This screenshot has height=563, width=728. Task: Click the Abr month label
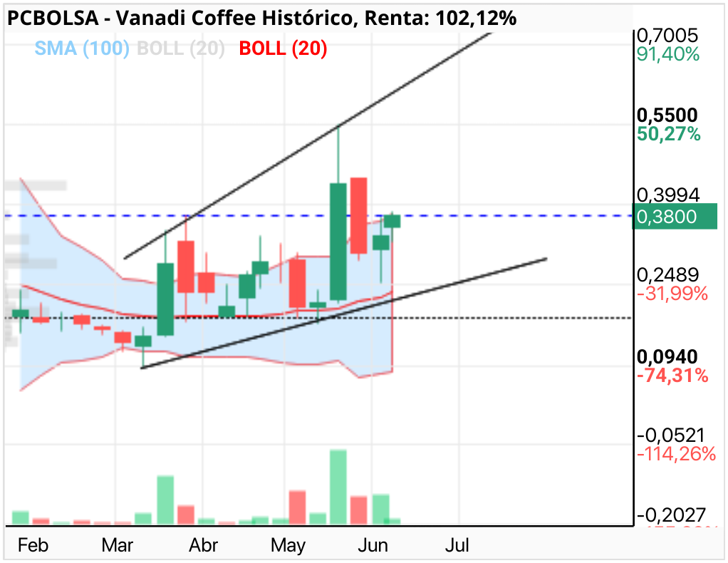[203, 545]
